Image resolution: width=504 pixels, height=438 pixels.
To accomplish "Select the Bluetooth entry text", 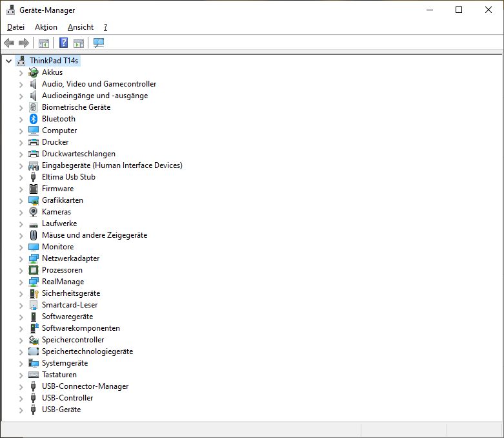I will [x=59, y=119].
